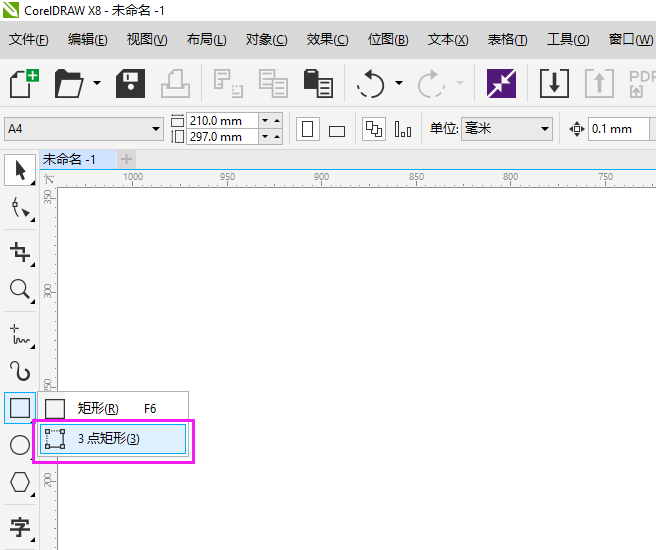Open the 文本(X) menu
Image resolution: width=656 pixels, height=550 pixels.
point(448,40)
